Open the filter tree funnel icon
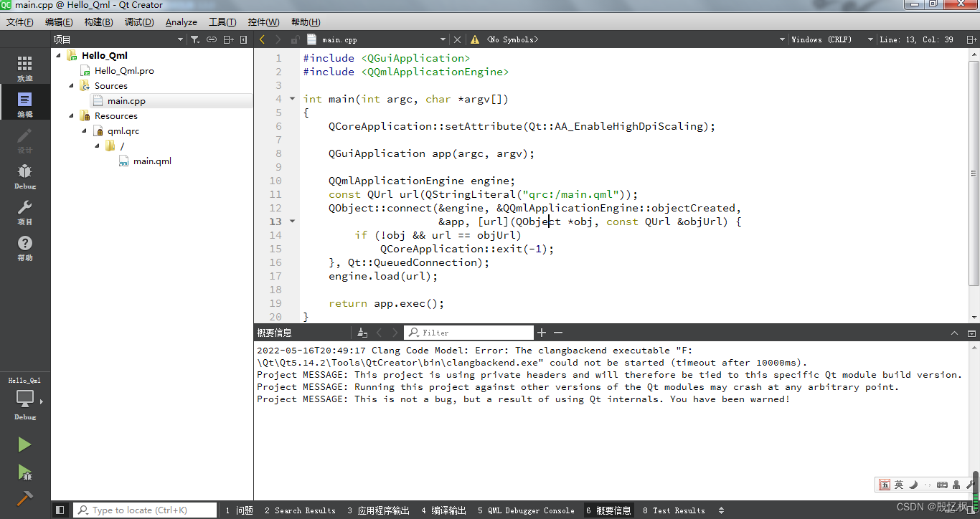Image resolution: width=980 pixels, height=519 pixels. point(195,39)
